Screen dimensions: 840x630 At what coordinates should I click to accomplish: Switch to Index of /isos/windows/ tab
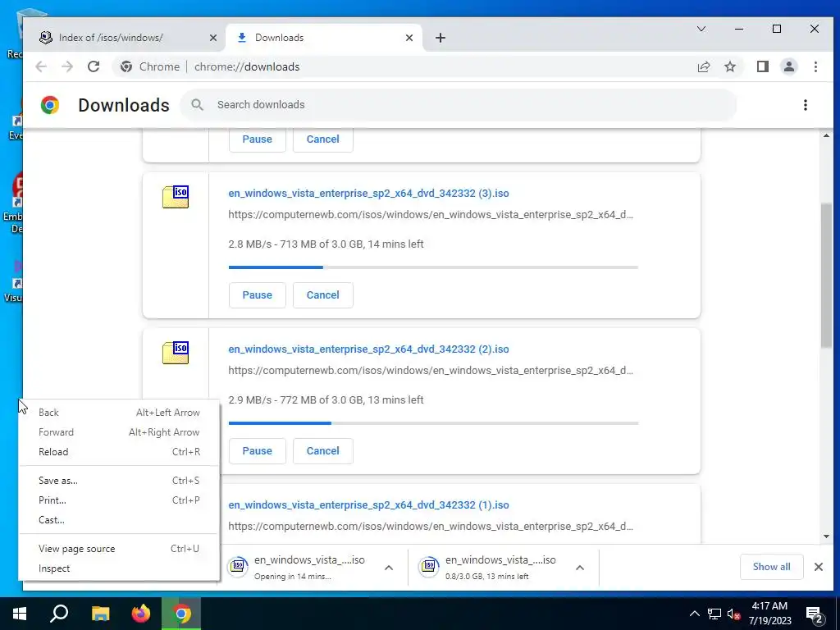coord(125,38)
